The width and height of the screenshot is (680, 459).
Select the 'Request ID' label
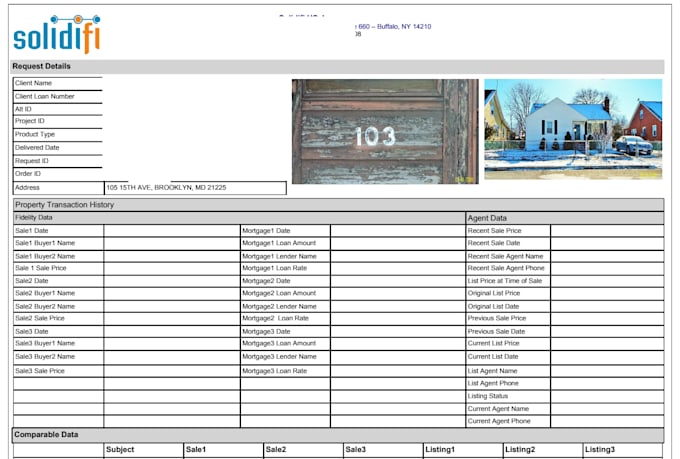click(32, 161)
